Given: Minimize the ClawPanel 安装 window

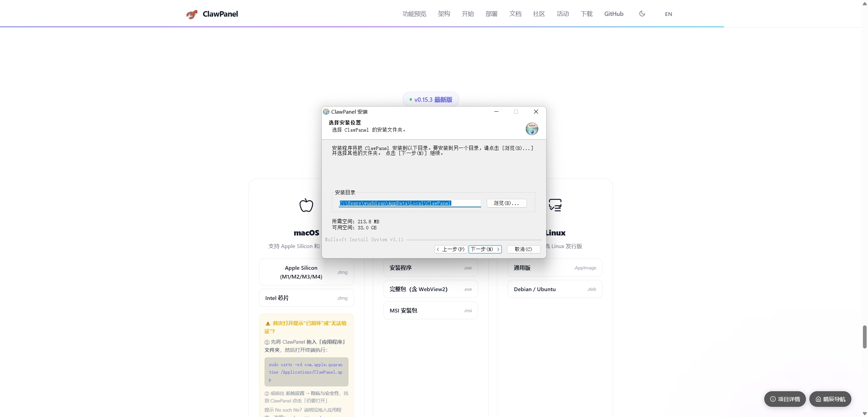Looking at the screenshot, I should click(496, 112).
